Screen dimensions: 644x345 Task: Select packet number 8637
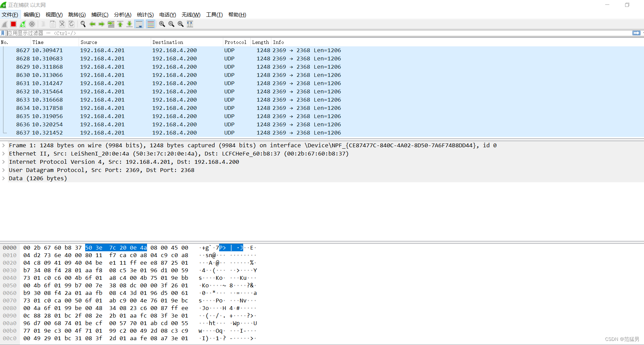322,133
